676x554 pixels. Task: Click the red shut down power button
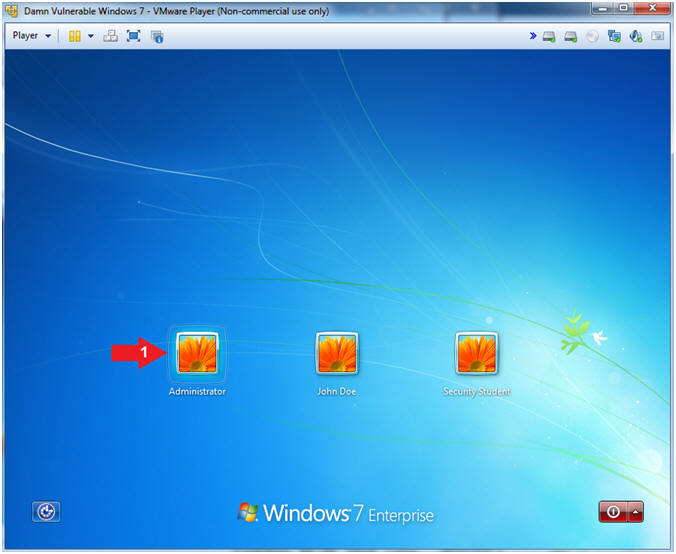613,512
